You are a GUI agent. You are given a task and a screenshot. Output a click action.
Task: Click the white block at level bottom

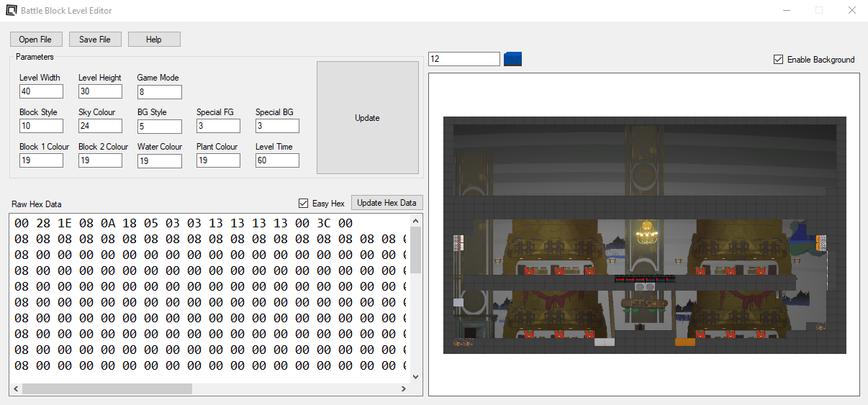tap(605, 342)
